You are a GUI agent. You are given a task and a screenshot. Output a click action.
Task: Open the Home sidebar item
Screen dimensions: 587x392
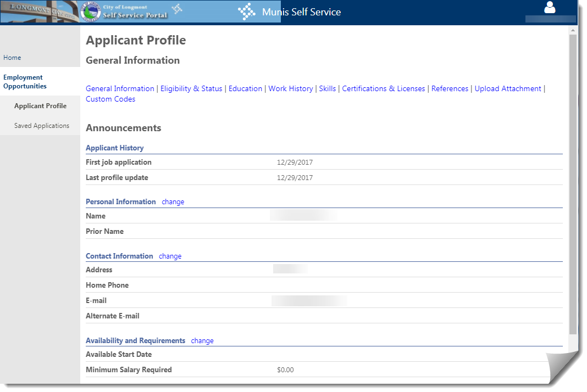tap(12, 58)
